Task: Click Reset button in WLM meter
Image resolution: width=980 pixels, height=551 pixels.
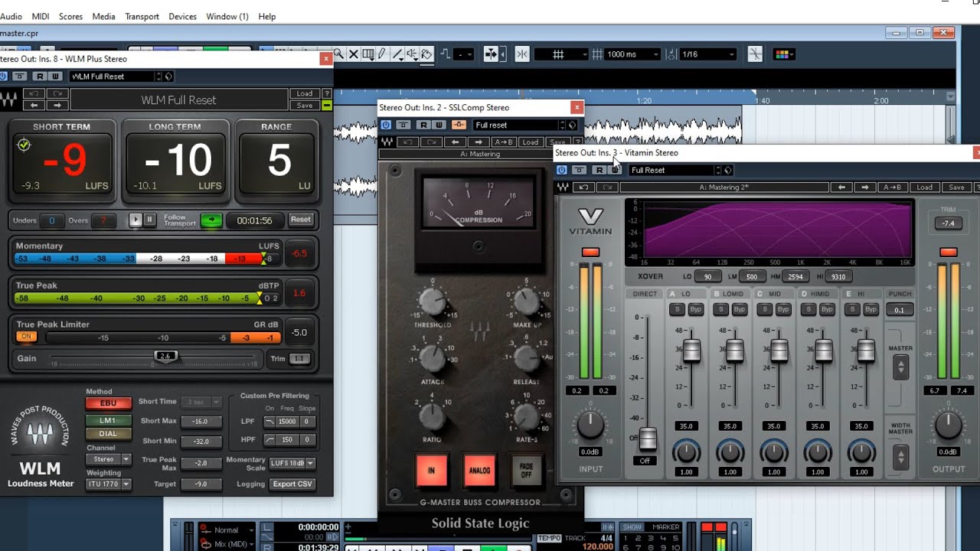Action: tap(300, 220)
